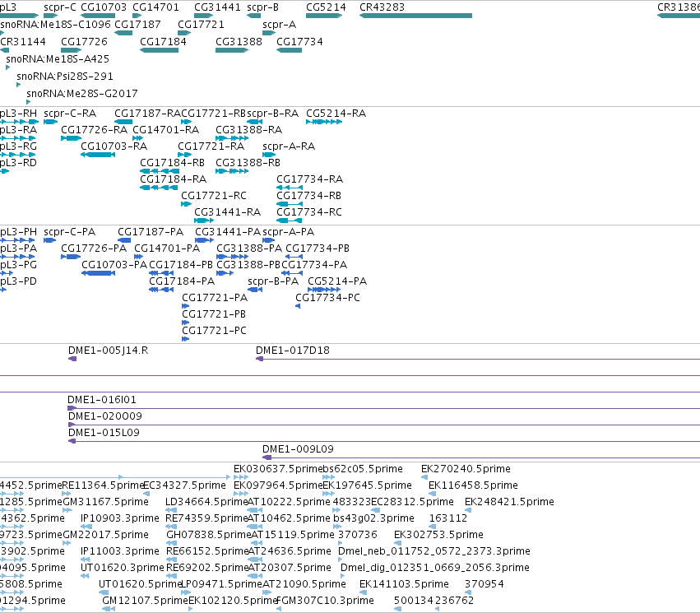Image resolution: width=700 pixels, height=613 pixels.
Task: Click transcript CG17726-RA
Action: tap(71, 138)
